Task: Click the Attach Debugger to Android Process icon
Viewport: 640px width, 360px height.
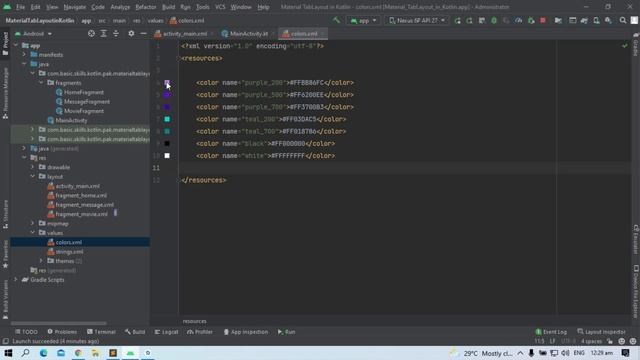Action: pos(531,20)
